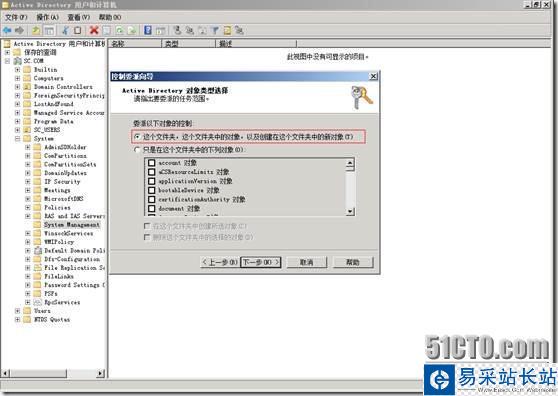Click the Copy toolbar icon

pos(77,31)
